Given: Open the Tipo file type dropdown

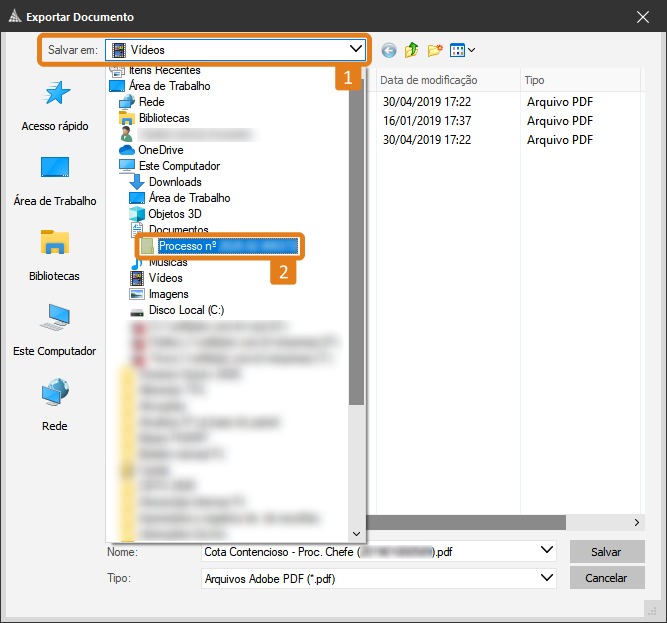Looking at the screenshot, I should (546, 578).
